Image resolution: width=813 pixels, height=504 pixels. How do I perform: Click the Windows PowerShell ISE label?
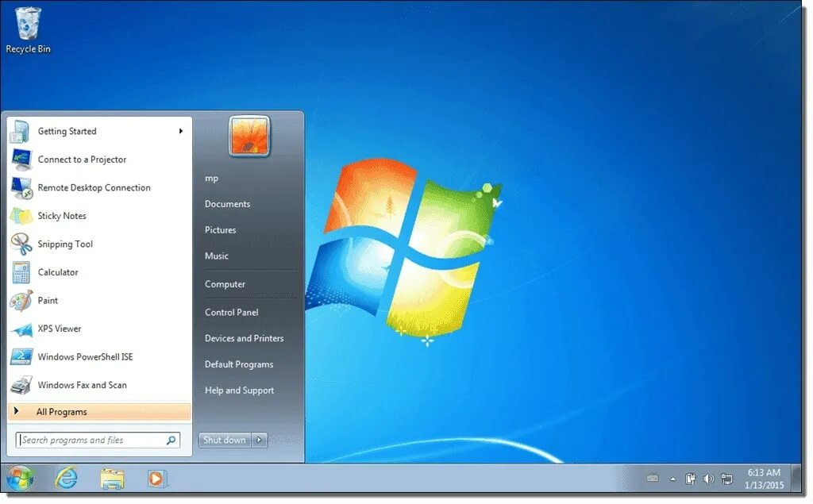click(x=85, y=356)
